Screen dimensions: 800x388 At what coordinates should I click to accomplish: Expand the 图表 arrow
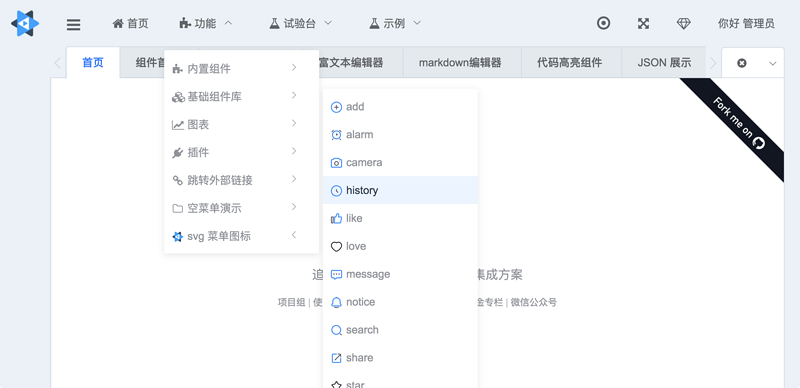point(294,123)
